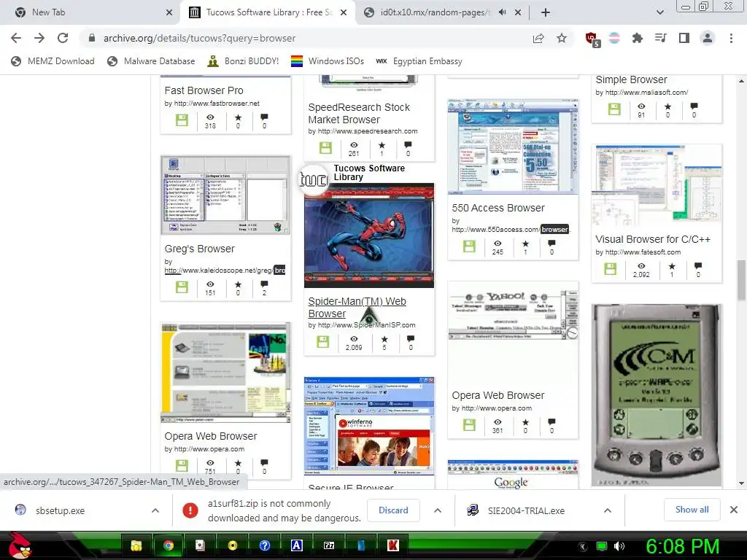
Task: Open the volume speaker tray icon
Action: 619,546
